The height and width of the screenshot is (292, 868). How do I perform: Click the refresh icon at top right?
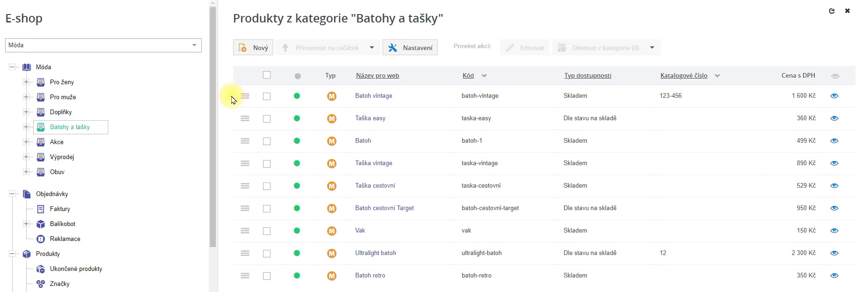coord(832,11)
